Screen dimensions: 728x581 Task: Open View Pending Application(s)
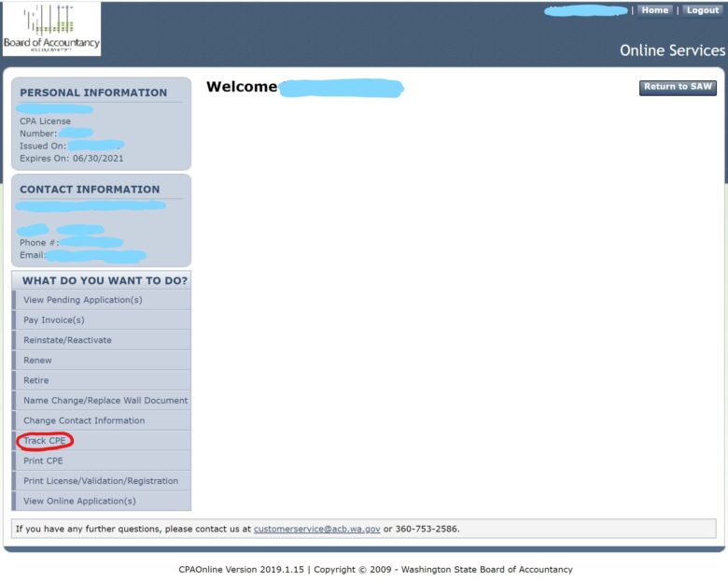coord(101,300)
